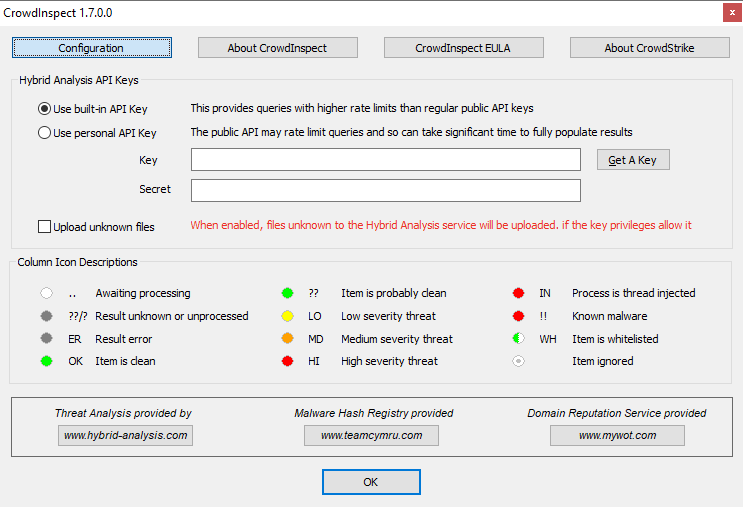Click the 'OK' code in icon legend
The image size is (743, 507).
[x=75, y=361]
